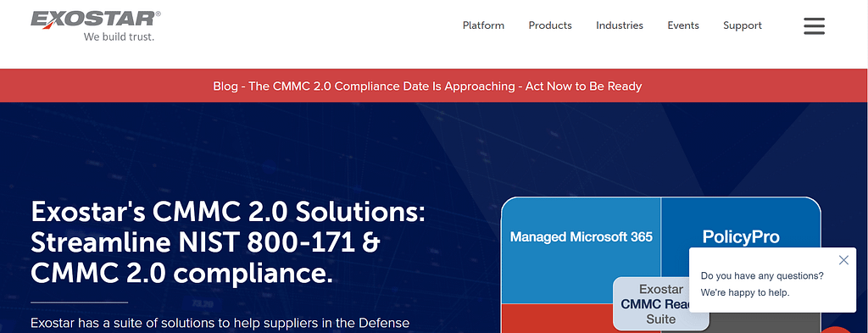Click the "Do you have any questions?" message

coord(762,275)
